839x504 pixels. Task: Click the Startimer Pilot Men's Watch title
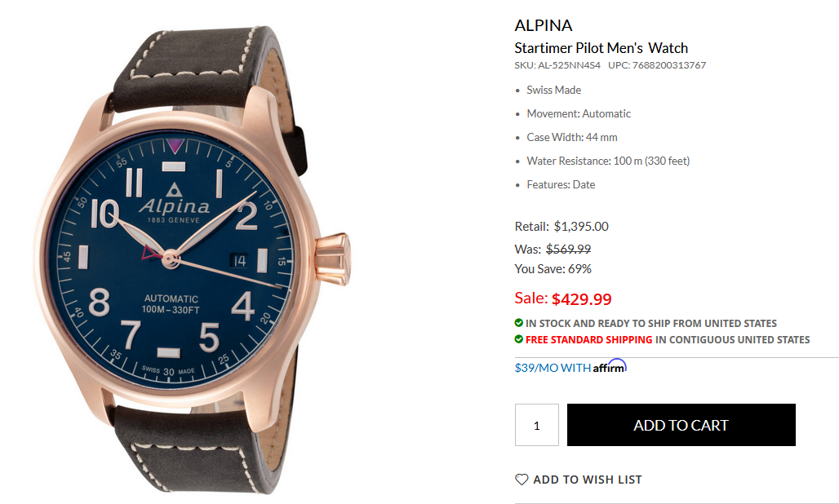pyautogui.click(x=601, y=47)
